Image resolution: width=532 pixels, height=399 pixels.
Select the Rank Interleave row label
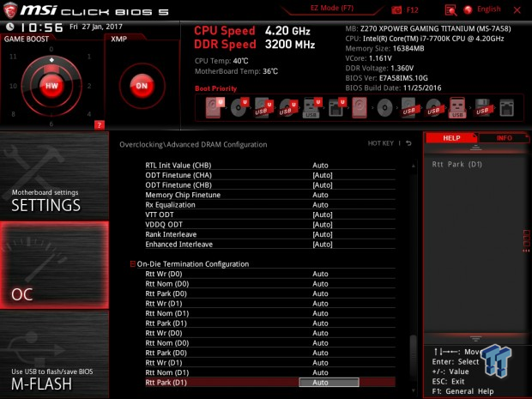point(171,234)
